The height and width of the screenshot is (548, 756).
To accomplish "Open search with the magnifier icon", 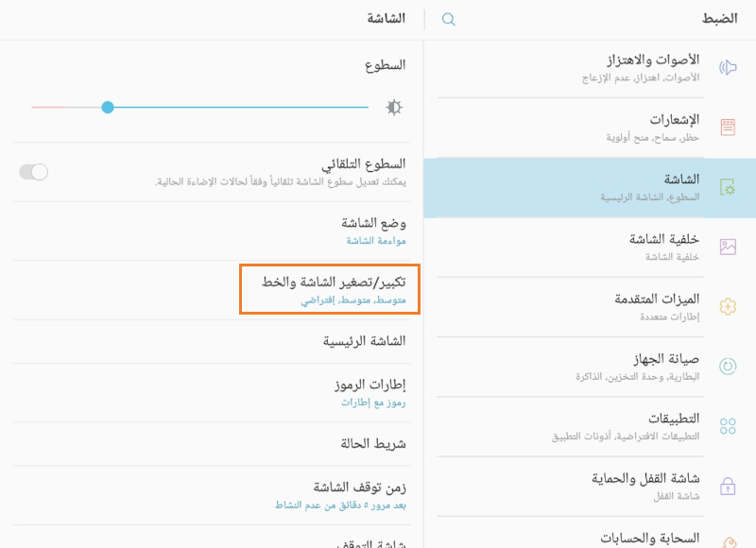I will 447,17.
